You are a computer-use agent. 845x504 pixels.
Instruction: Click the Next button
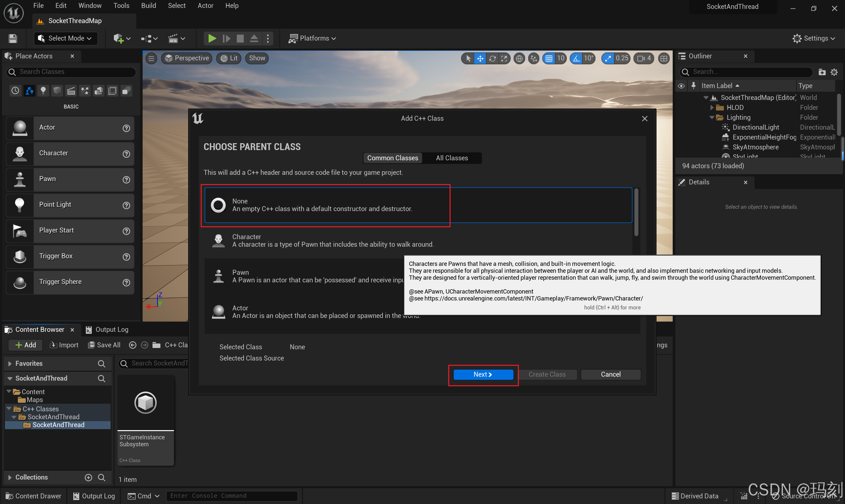click(483, 374)
